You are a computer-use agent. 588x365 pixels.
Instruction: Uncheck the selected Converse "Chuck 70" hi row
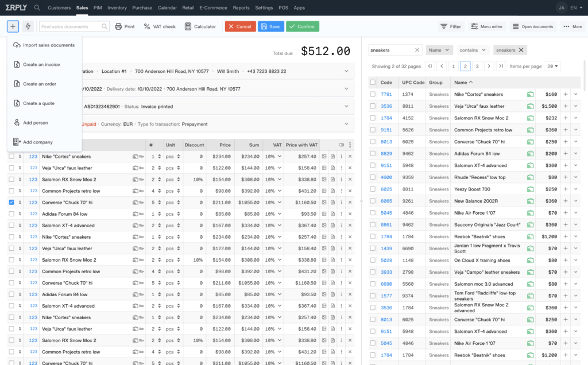pyautogui.click(x=11, y=202)
